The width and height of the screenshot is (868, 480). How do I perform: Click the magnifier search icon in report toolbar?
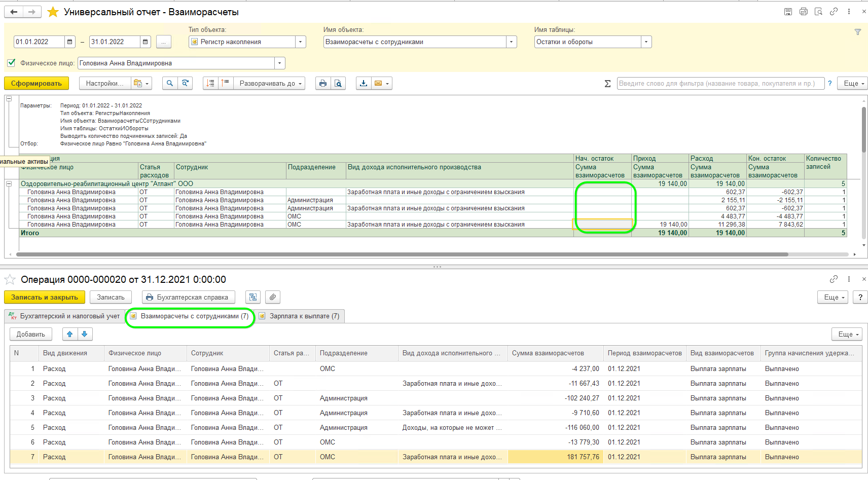tap(170, 83)
